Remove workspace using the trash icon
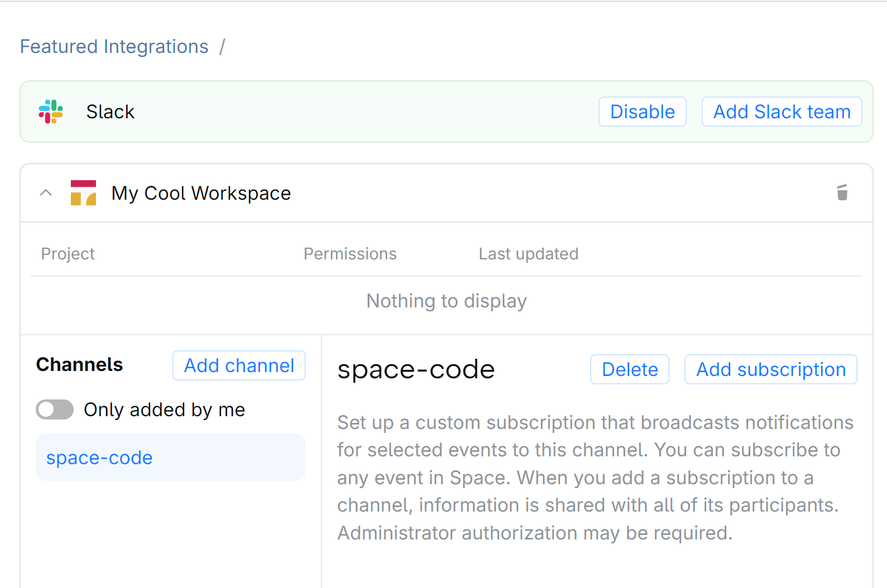The height and width of the screenshot is (588, 887). (842, 193)
